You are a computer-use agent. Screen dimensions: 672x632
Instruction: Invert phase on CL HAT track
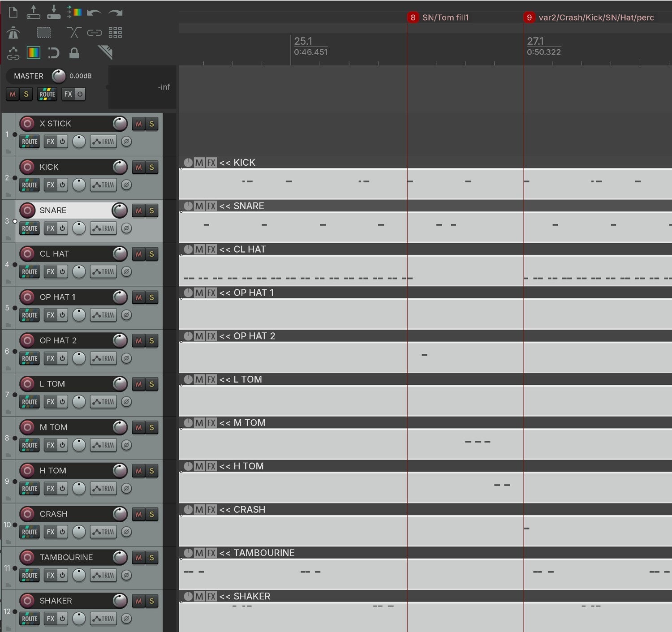coord(126,271)
